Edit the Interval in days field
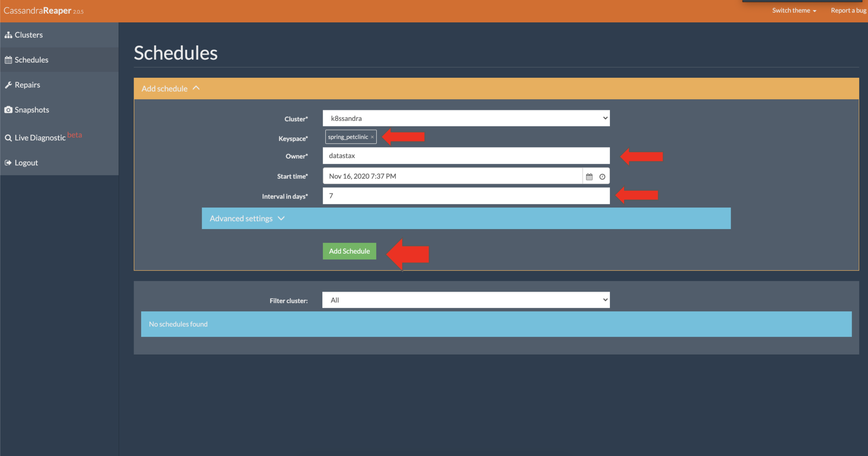 coord(466,195)
